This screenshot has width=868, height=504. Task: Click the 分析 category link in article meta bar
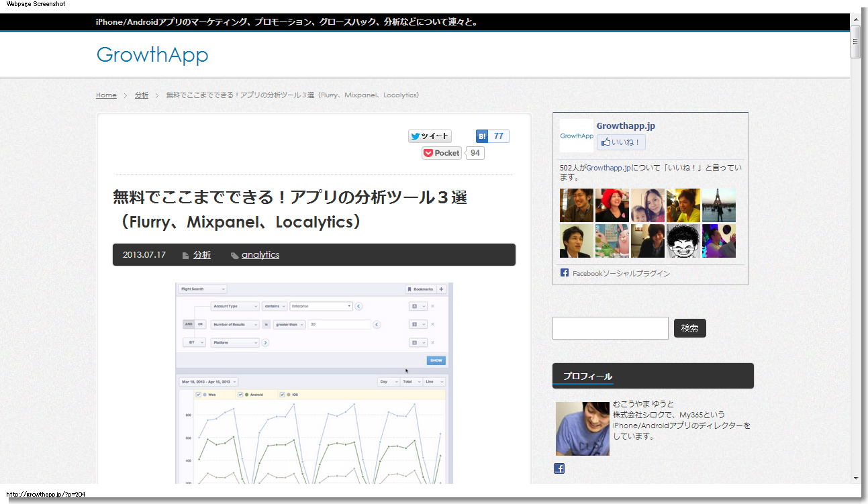pyautogui.click(x=202, y=255)
